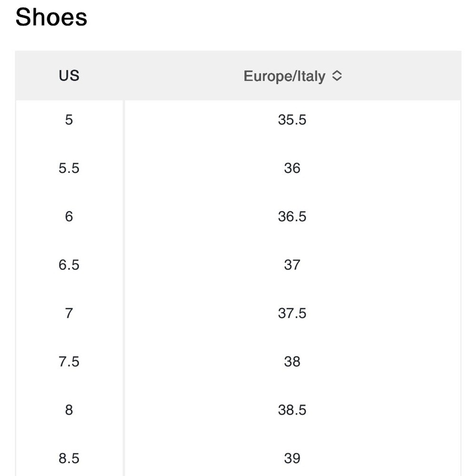This screenshot has height=476, width=476.
Task: Select US size 5.5 cell
Action: pos(69,168)
